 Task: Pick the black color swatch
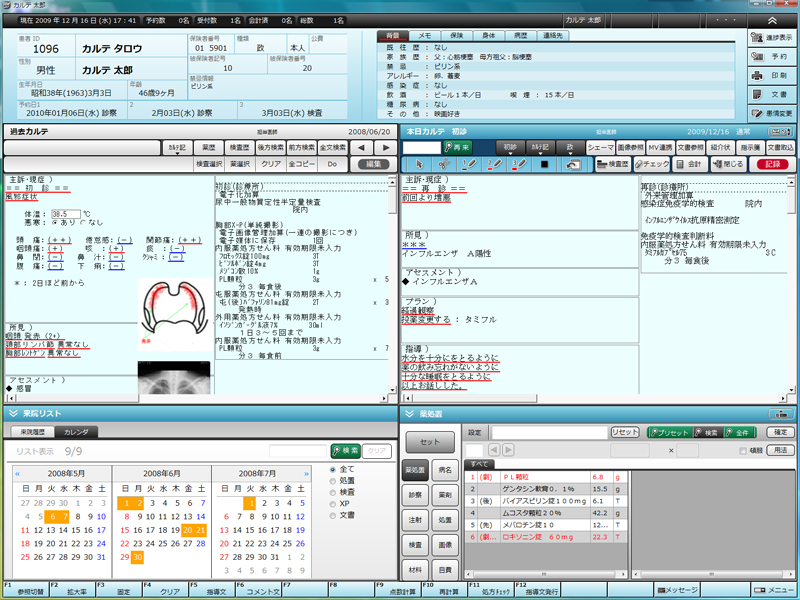coord(544,164)
